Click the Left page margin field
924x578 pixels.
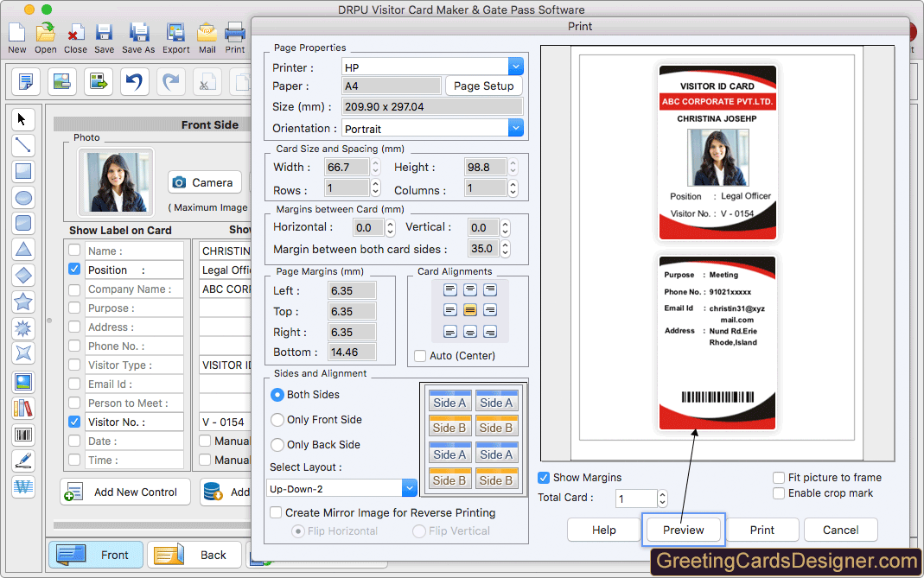coord(352,290)
